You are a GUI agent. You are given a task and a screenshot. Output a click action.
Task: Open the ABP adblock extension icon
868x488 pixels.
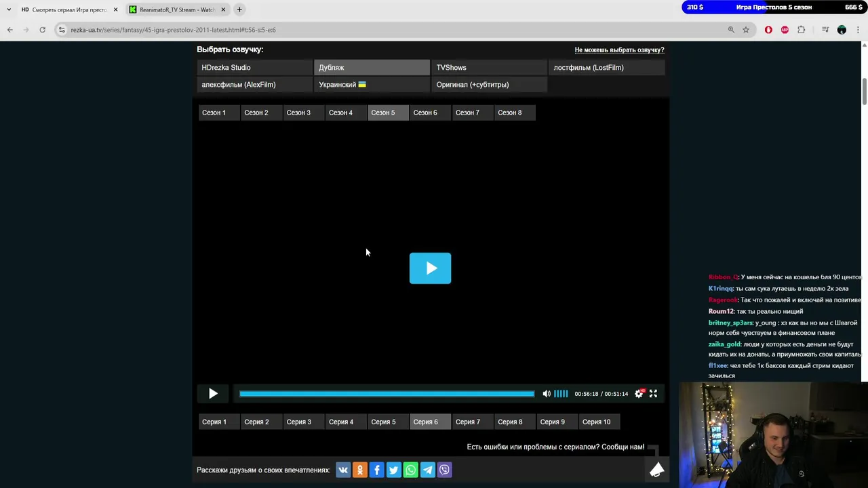click(x=785, y=30)
